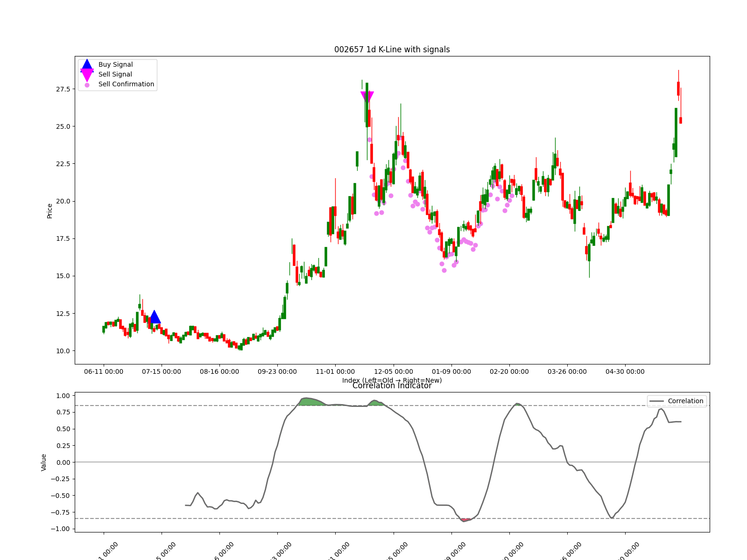Click the tallest red candlestick at far right

click(678, 89)
